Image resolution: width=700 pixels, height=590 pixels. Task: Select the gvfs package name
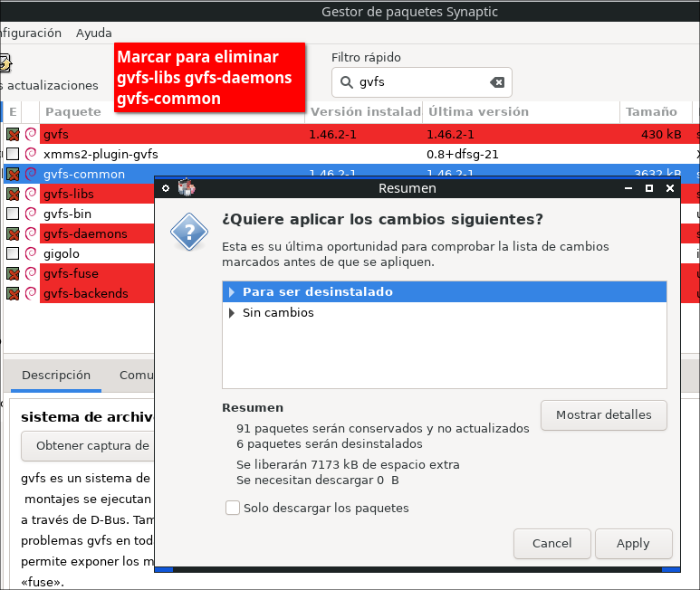point(56,134)
